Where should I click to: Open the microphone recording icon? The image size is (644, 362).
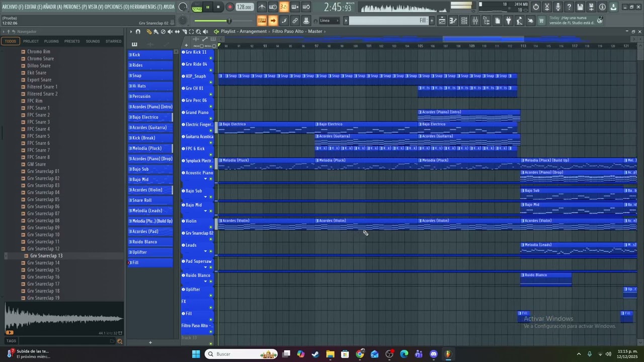558,7
